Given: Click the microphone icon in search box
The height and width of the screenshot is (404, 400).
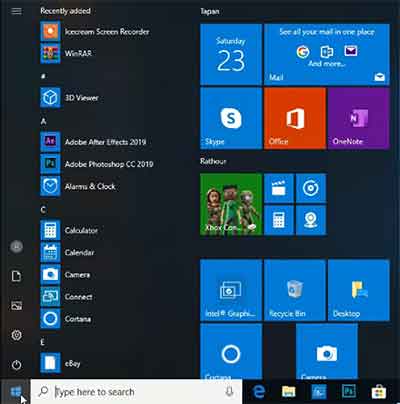Looking at the screenshot, I should click(x=229, y=392).
